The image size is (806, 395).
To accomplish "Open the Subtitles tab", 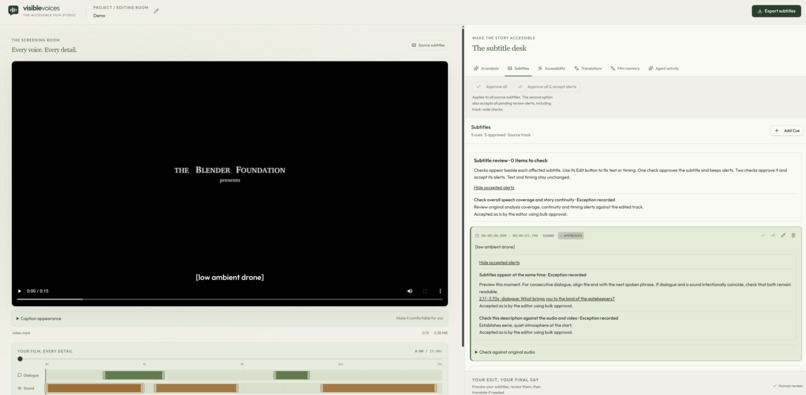I will [518, 68].
